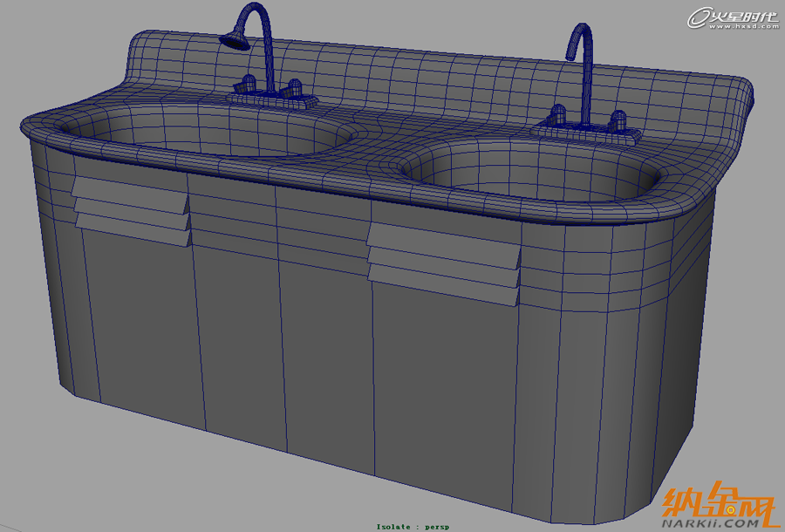
Task: Select the left louvered panel on cabinet
Action: 131,211
